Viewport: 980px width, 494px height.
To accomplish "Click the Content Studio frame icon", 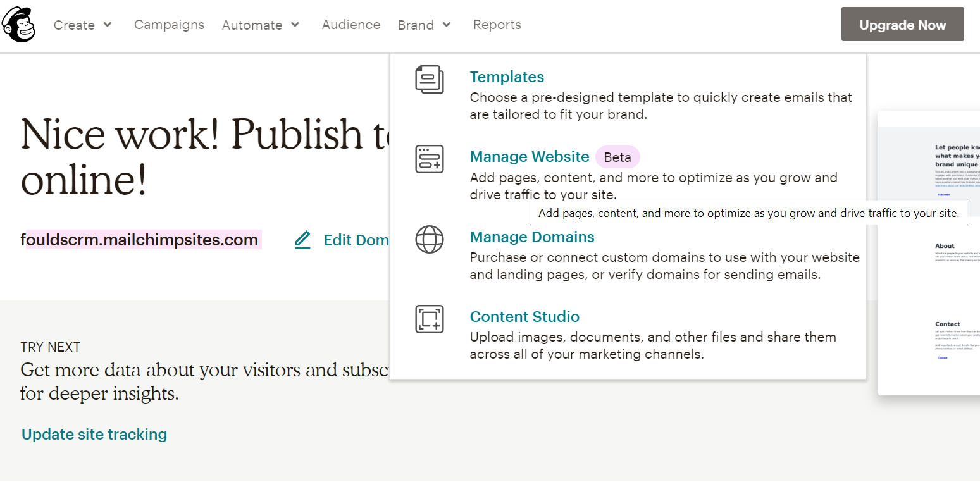I will 429,319.
